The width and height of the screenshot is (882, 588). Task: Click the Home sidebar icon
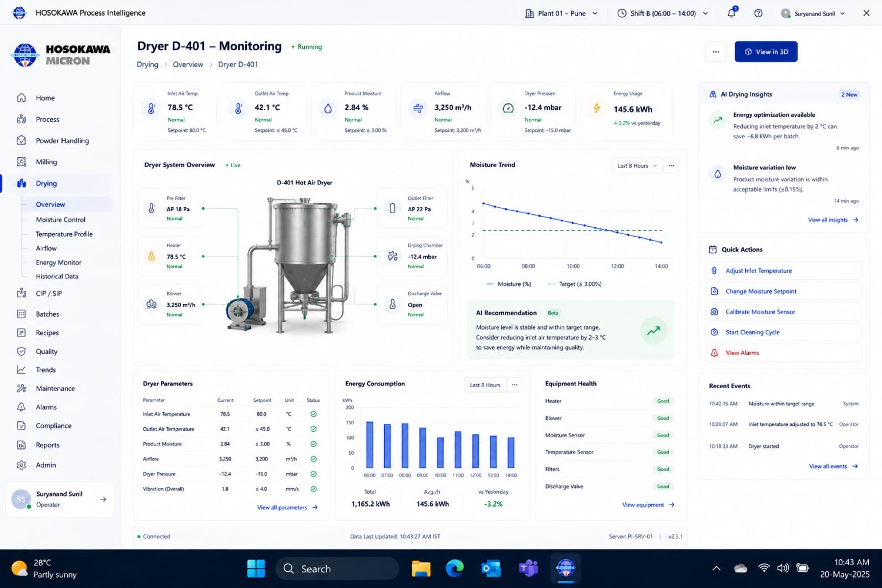pos(22,98)
